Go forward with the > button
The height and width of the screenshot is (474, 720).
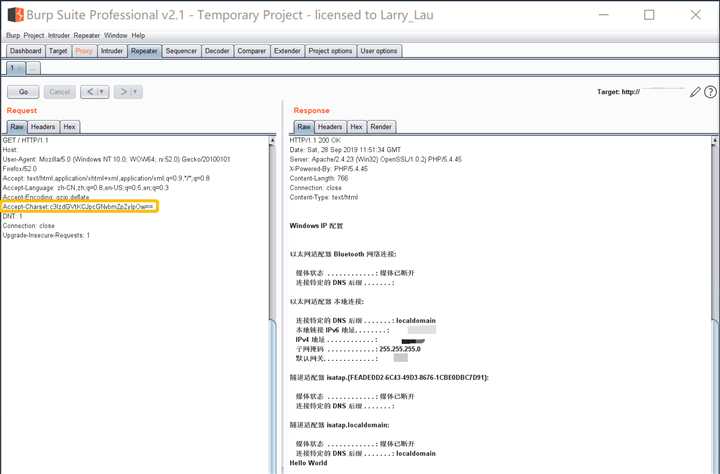click(x=123, y=92)
